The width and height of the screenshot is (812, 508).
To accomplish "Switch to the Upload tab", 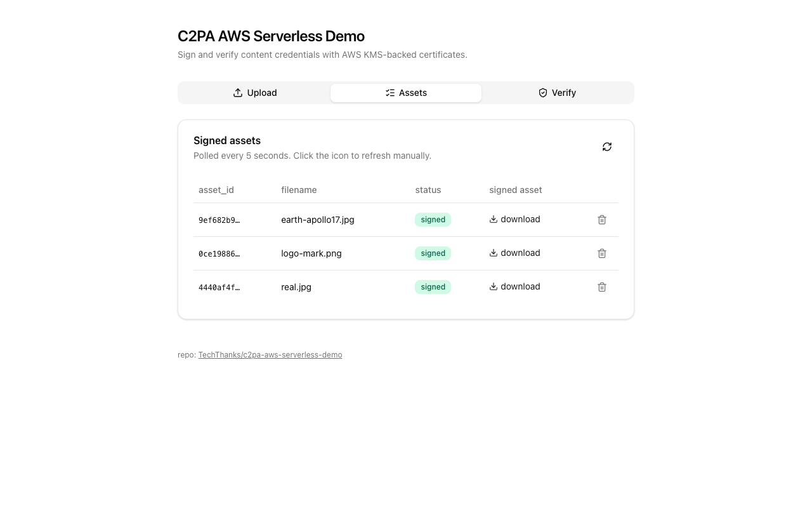I will (255, 93).
